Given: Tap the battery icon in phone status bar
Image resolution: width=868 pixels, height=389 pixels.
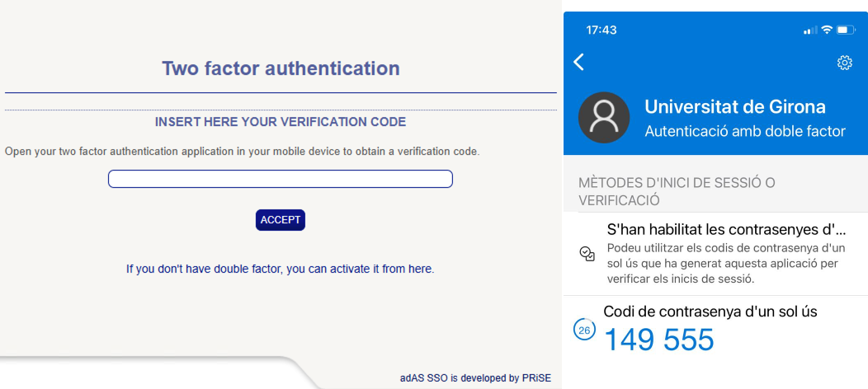Looking at the screenshot, I should click(x=847, y=30).
